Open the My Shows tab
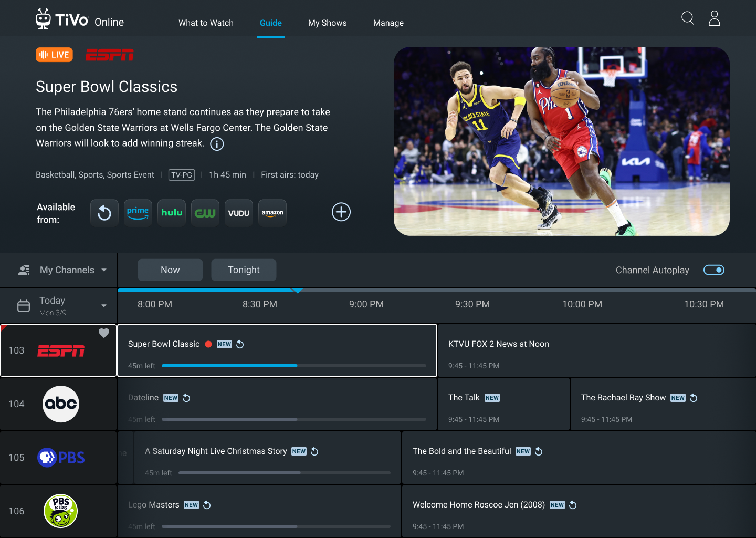 pos(328,23)
